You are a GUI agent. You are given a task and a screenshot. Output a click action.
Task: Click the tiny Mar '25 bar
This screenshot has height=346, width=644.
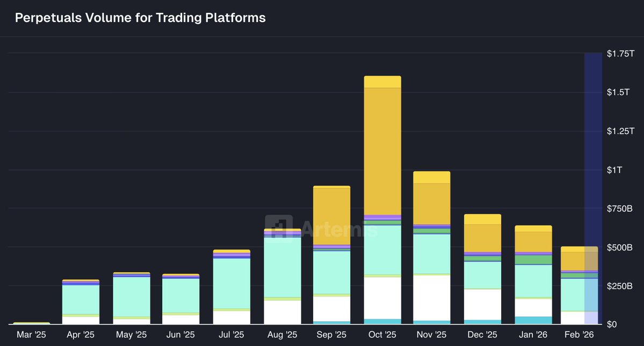[32, 323]
